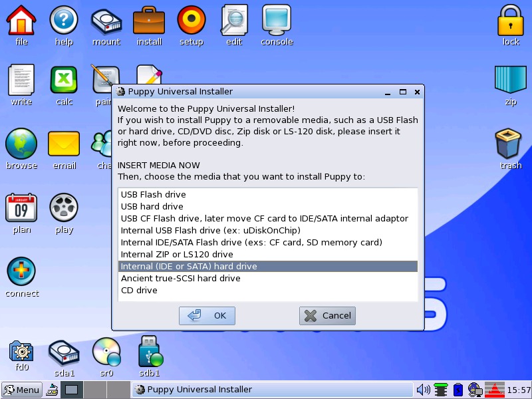The image size is (532, 399).
Task: Click the network globe tray icon
Action: [x=475, y=390]
